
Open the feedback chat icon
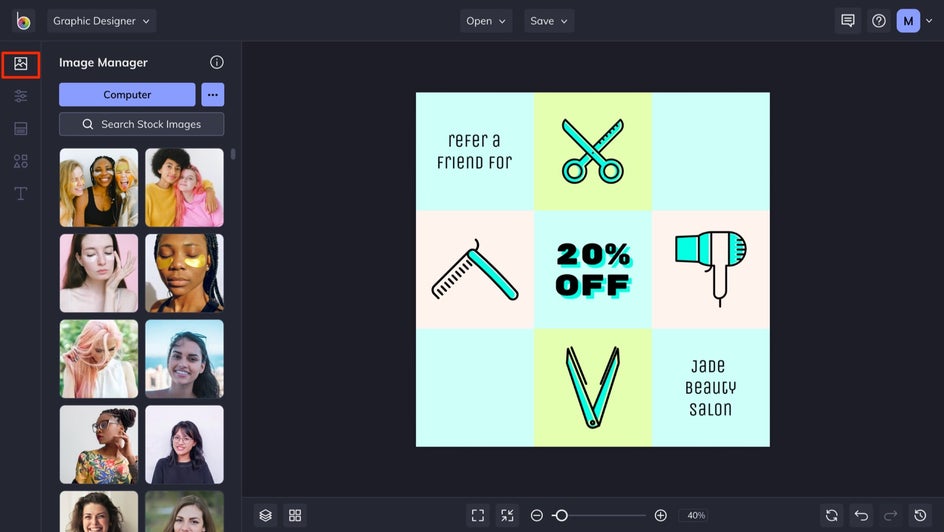[848, 21]
